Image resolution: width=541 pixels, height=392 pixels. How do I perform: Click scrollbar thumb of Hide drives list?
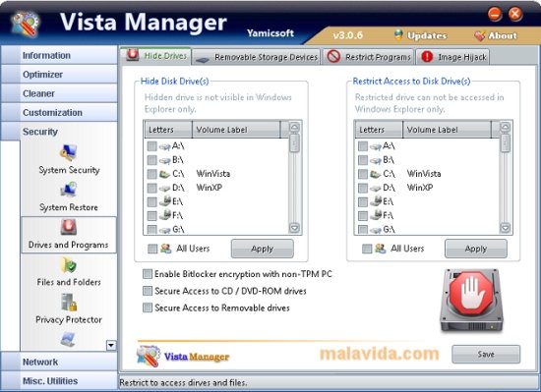[295, 143]
